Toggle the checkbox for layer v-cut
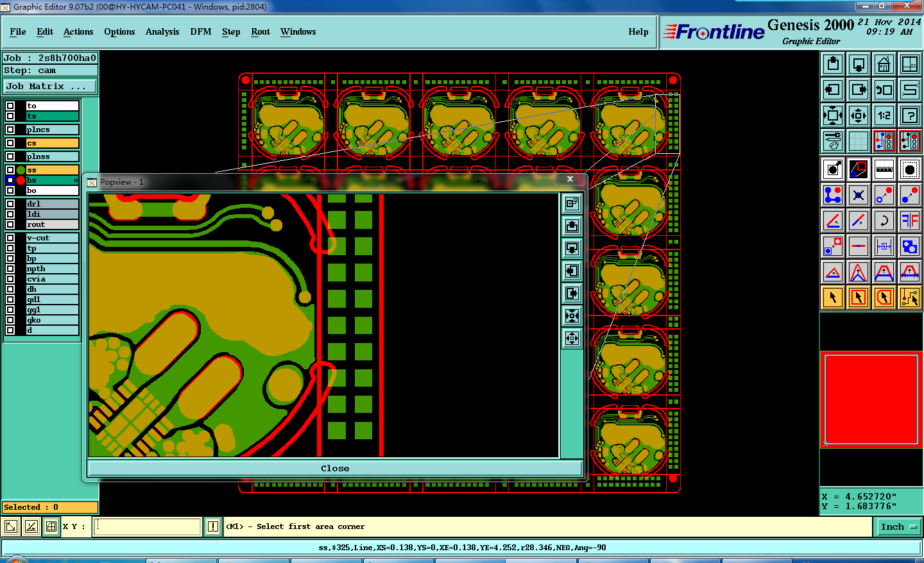Image resolution: width=924 pixels, height=563 pixels. click(10, 238)
